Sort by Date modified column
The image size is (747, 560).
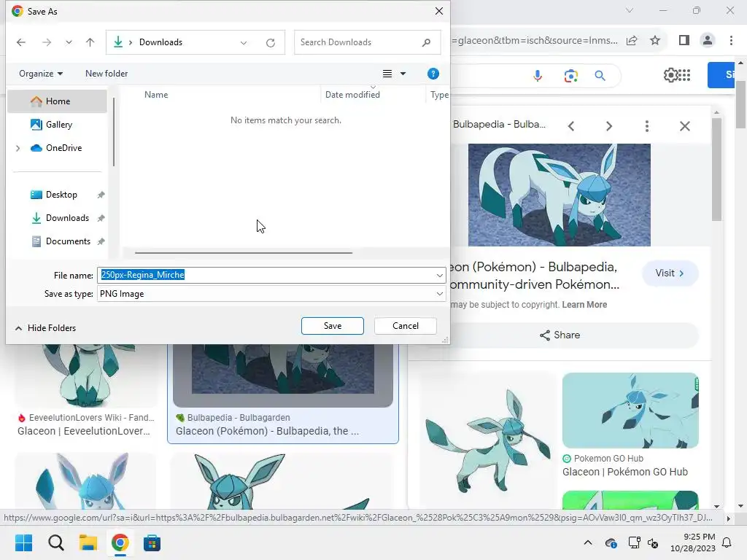(352, 95)
